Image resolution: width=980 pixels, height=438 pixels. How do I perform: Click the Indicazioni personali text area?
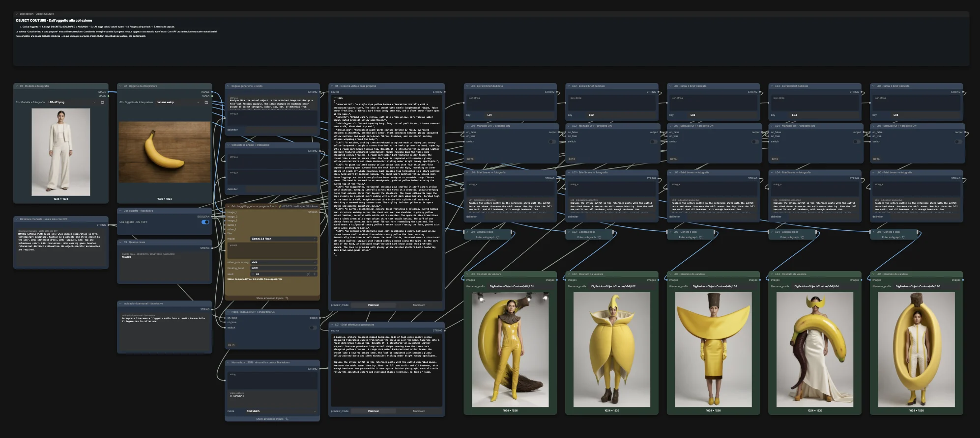tap(164, 332)
